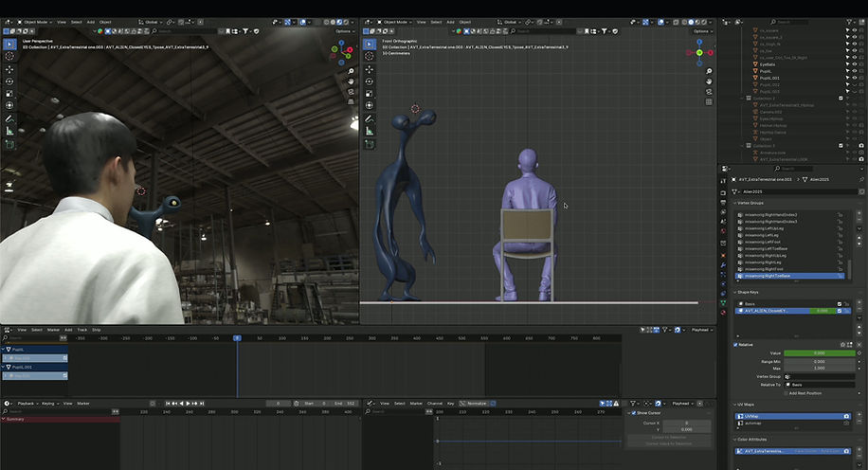Collapse the Shape Keys panel
The height and width of the screenshot is (470, 868).
tap(750, 292)
